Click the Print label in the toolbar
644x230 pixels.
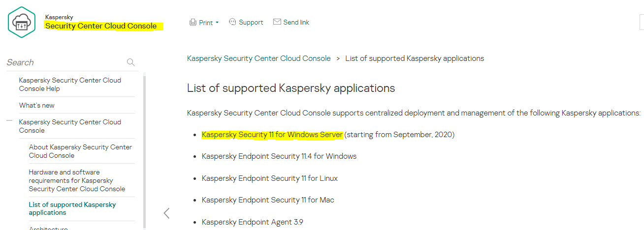[206, 23]
